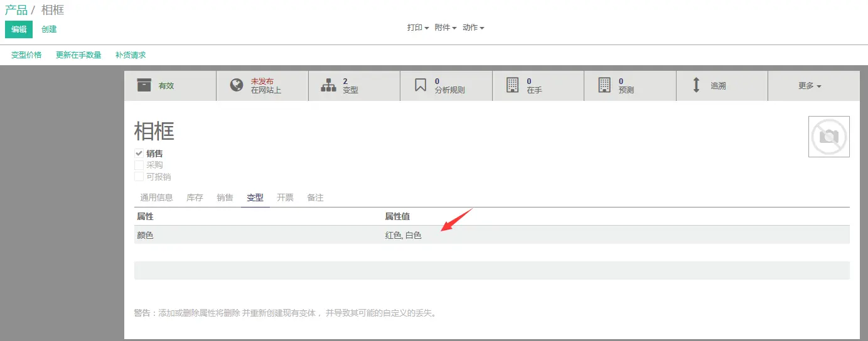Click the 更新在手数量 link
Viewport: 868px width, 341px height.
[78, 55]
